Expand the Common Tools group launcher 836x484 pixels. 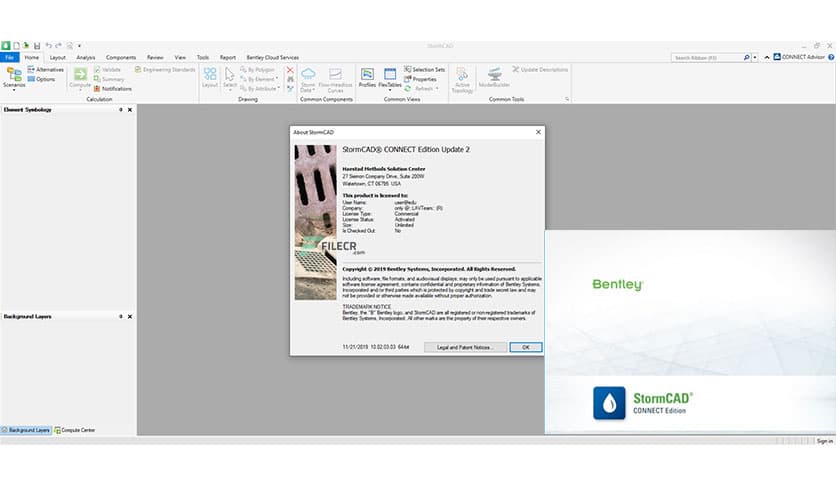pos(567,99)
